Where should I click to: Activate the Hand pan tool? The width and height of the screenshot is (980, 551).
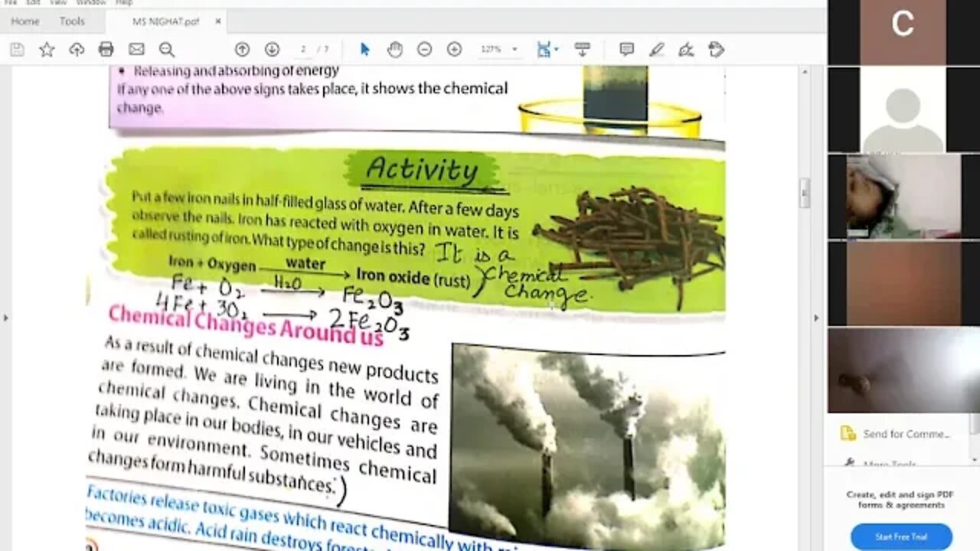tap(394, 50)
